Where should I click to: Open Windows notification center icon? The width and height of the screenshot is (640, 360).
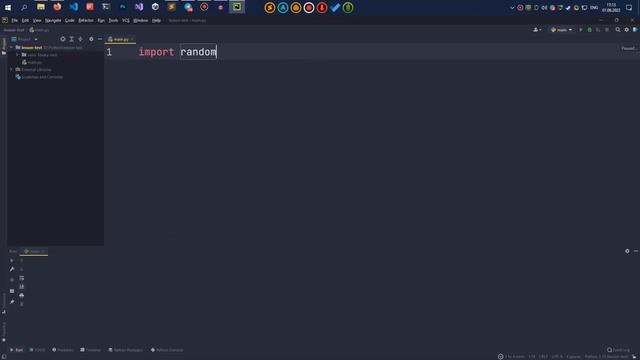pyautogui.click(x=629, y=7)
